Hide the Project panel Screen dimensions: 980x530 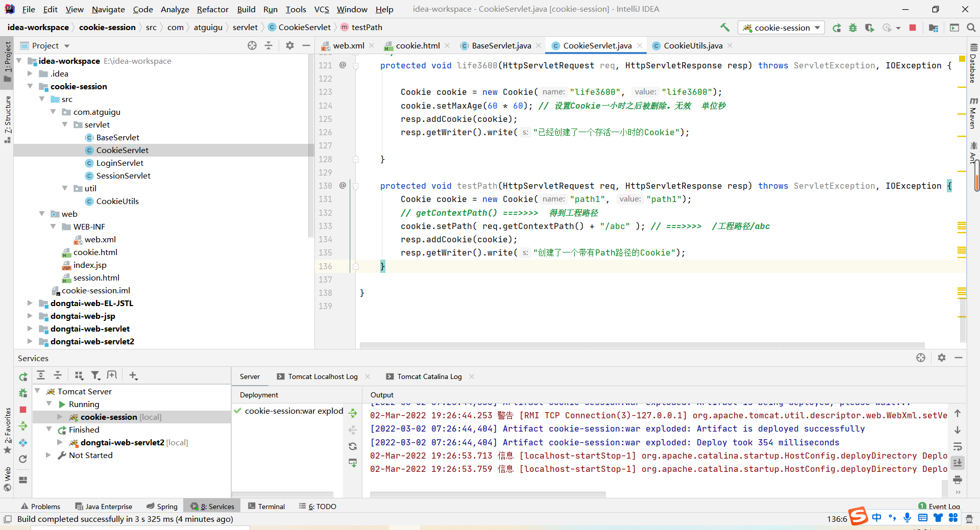(306, 45)
